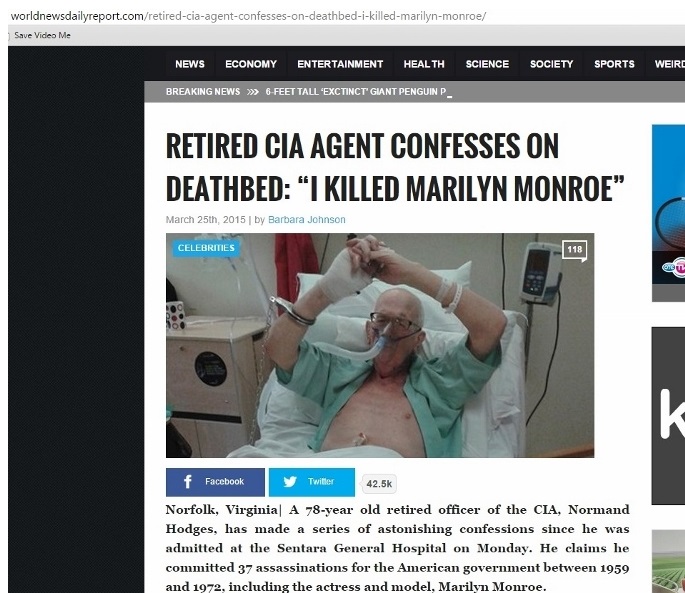Click the 42.5k share count badge
The image size is (685, 593).
click(x=379, y=484)
